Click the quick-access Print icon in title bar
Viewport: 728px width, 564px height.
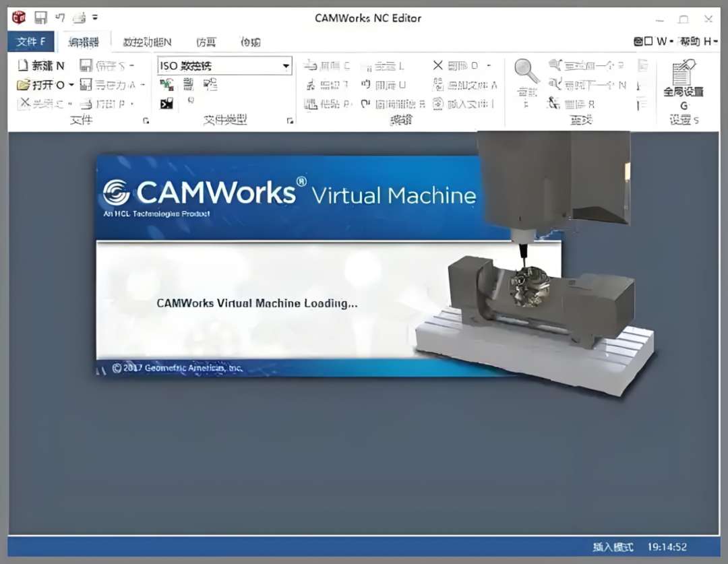[x=80, y=18]
